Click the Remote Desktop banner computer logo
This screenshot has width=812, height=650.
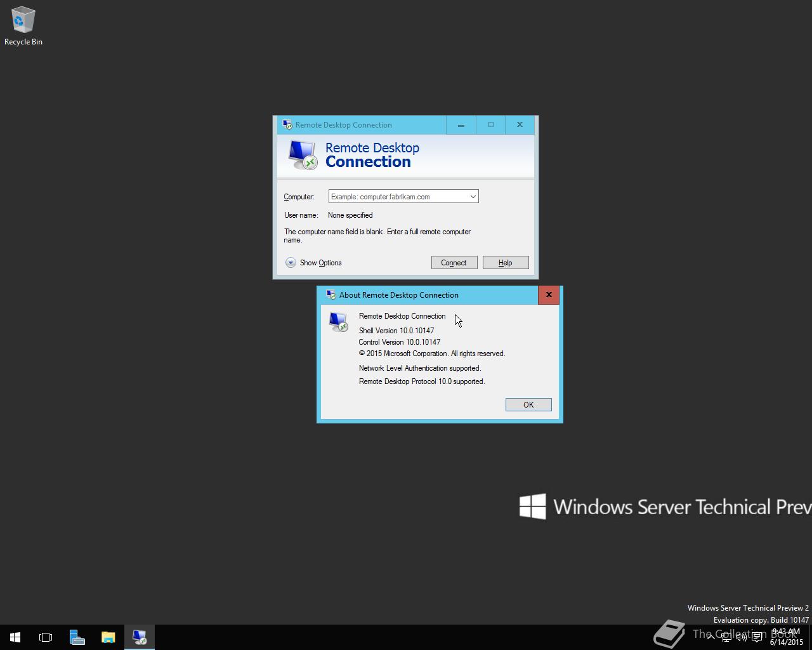pyautogui.click(x=303, y=155)
